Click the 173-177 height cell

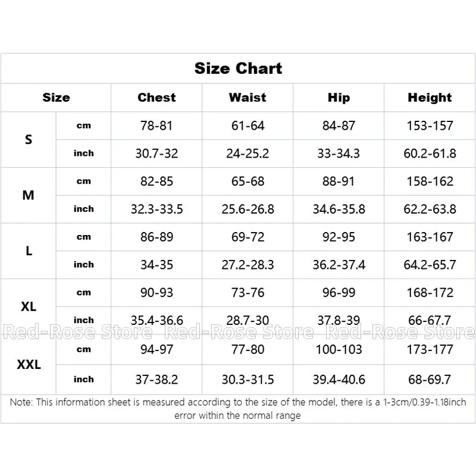coord(430,350)
